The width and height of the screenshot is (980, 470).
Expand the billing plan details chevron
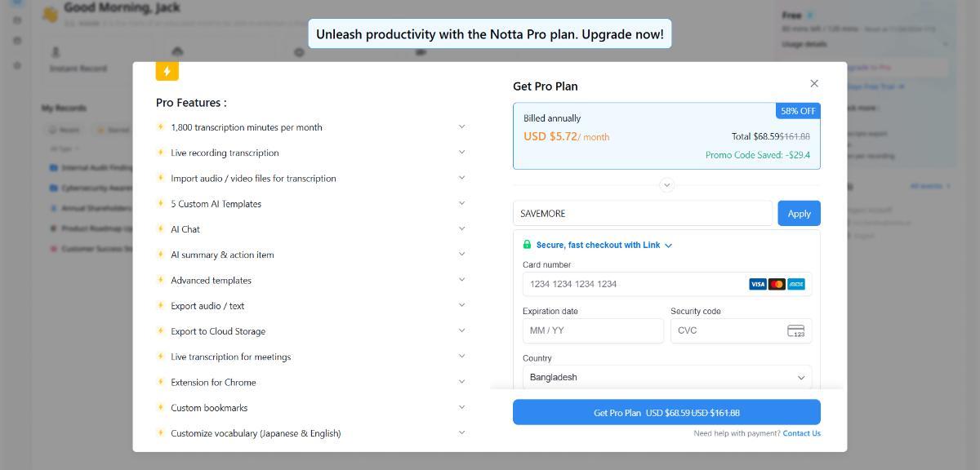point(666,185)
